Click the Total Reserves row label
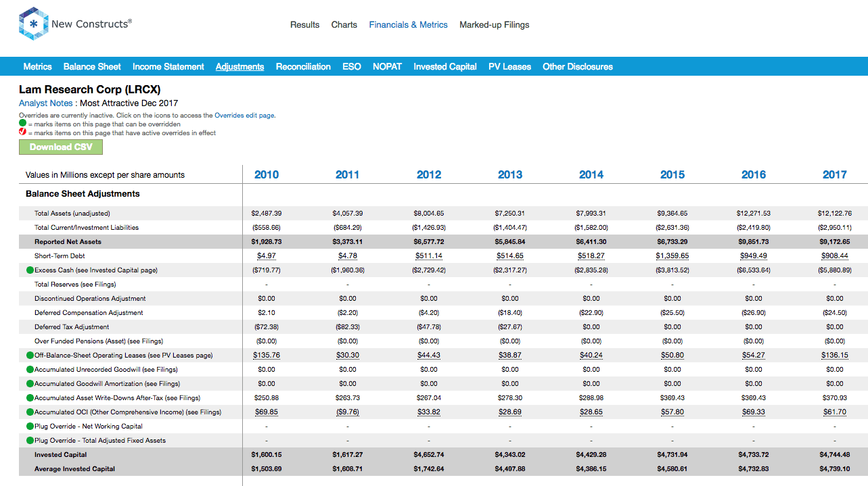This screenshot has height=486, width=868. [75, 285]
